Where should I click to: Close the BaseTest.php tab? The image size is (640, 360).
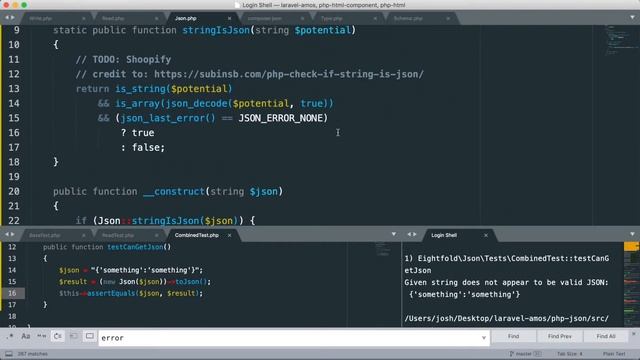pyautogui.click(x=84, y=236)
